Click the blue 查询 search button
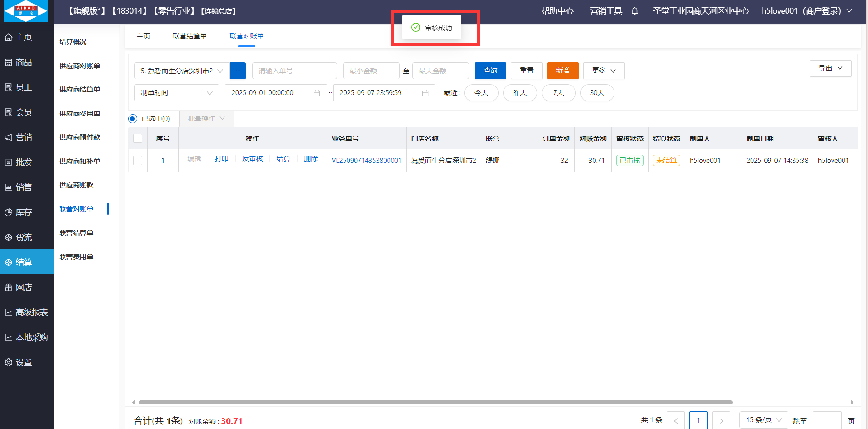 (x=490, y=71)
